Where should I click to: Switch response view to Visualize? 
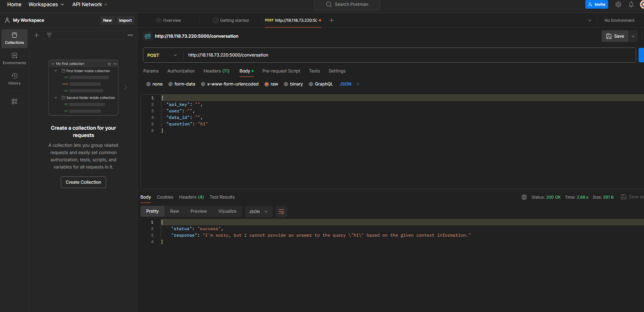227,211
